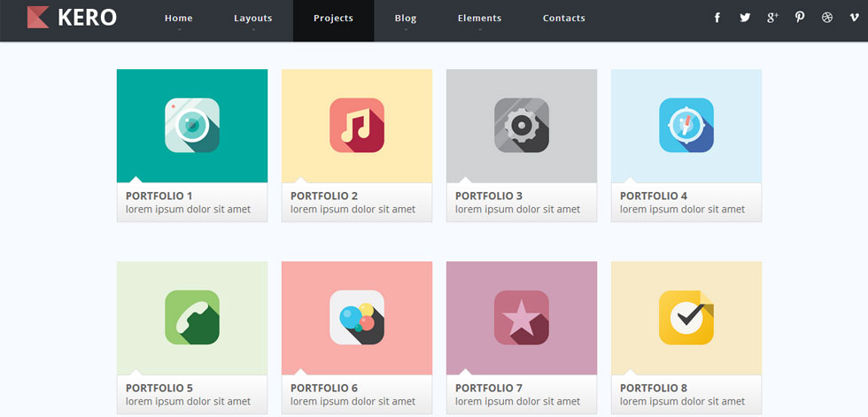Open the Dribbble social icon
The image size is (868, 417).
827,18
